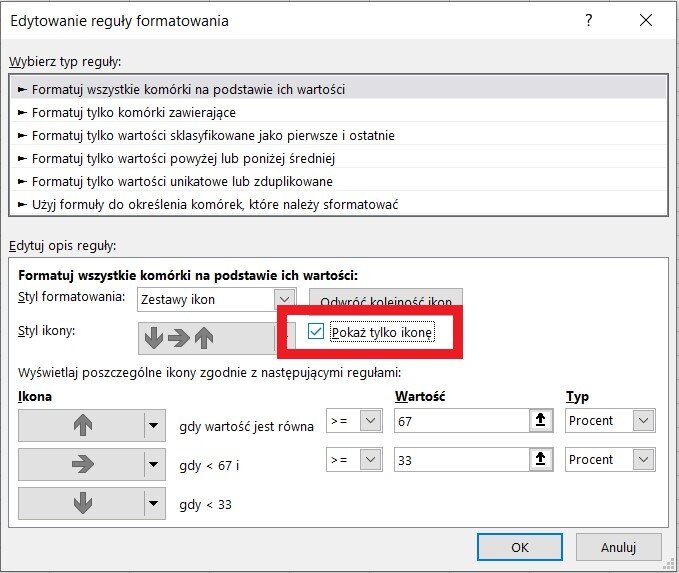Viewport: 679px width, 573px height.
Task: Choose 'Formatuj tylko wartości unikatowe lub zduplikowane'
Action: click(x=182, y=181)
